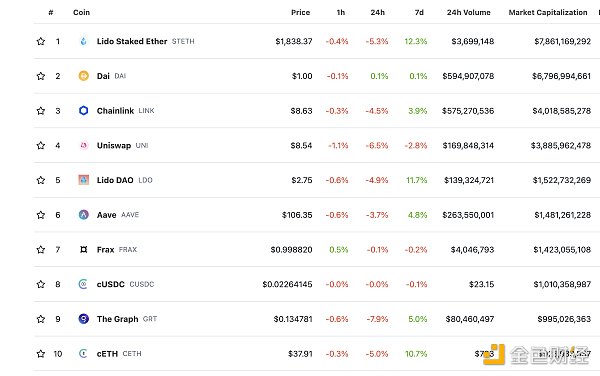Viewport: 600px width, 376px height.
Task: Sort by Market Capitalization column header
Action: (x=548, y=12)
